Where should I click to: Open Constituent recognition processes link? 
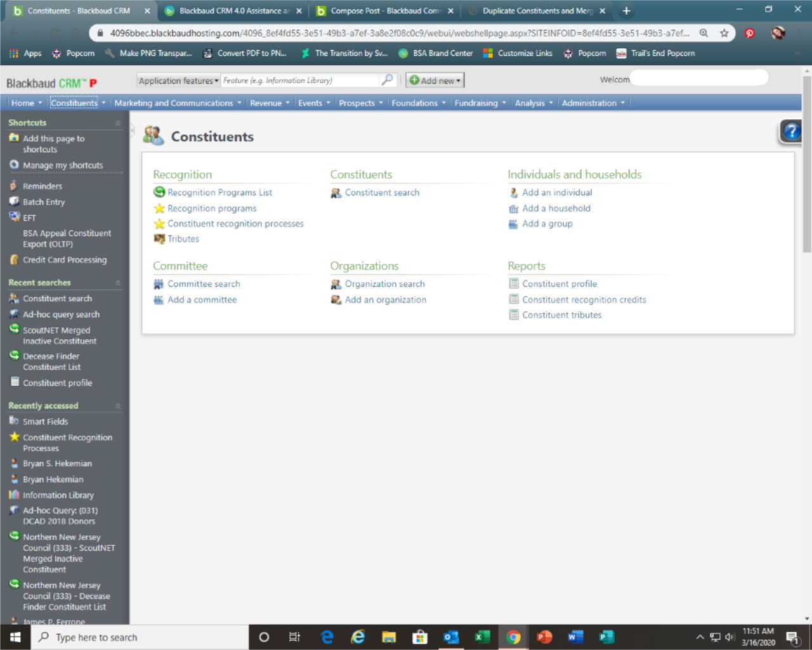[235, 224]
